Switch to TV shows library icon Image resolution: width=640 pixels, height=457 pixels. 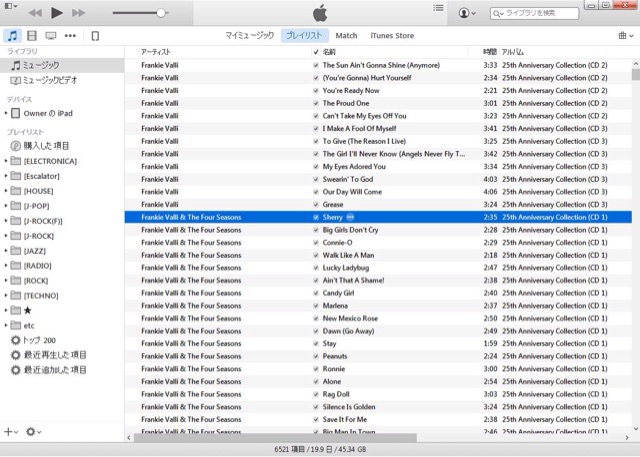coord(51,36)
